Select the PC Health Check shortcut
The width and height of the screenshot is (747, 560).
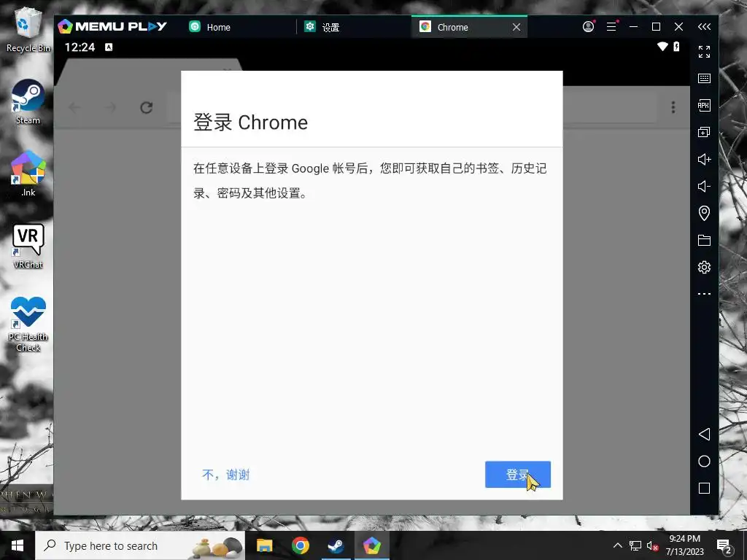(28, 324)
